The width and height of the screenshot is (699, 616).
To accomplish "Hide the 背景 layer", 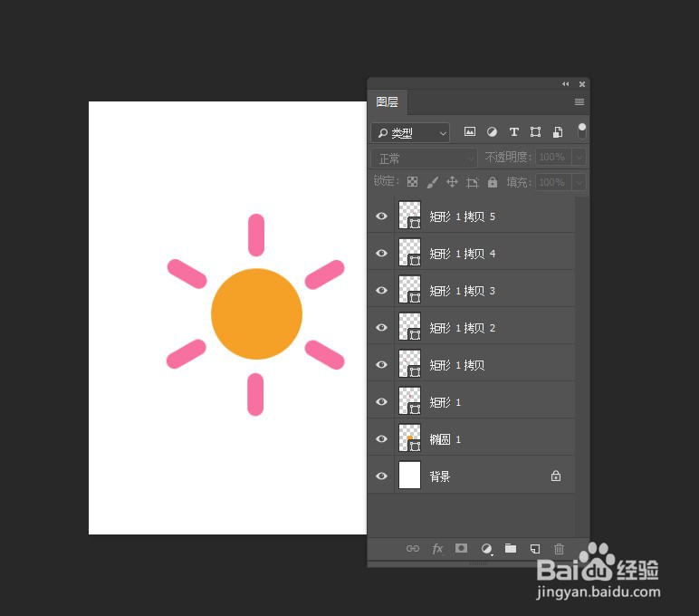I will tap(381, 476).
